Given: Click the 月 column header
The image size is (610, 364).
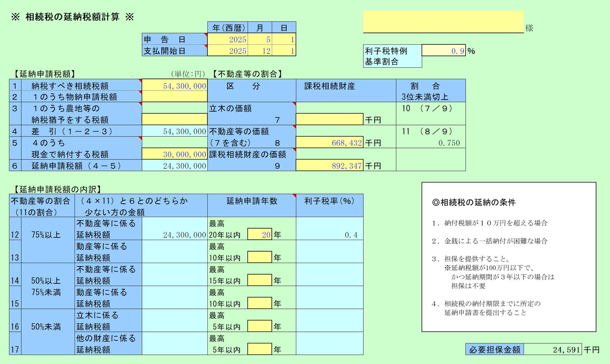Looking at the screenshot, I should [x=260, y=27].
